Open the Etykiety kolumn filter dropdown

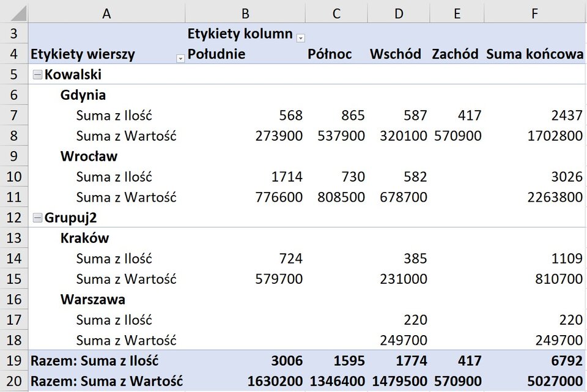(300, 37)
